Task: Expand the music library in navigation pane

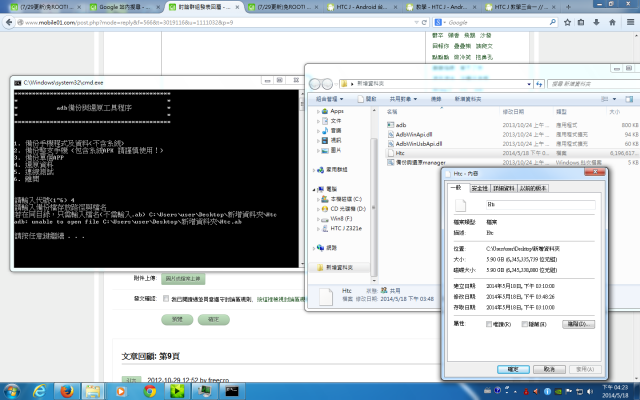Action: point(318,131)
